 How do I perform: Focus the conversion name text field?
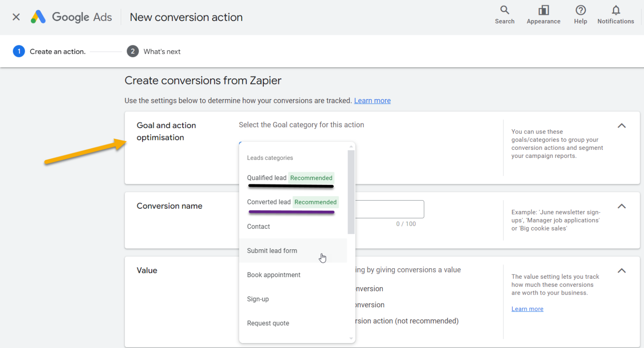click(390, 209)
